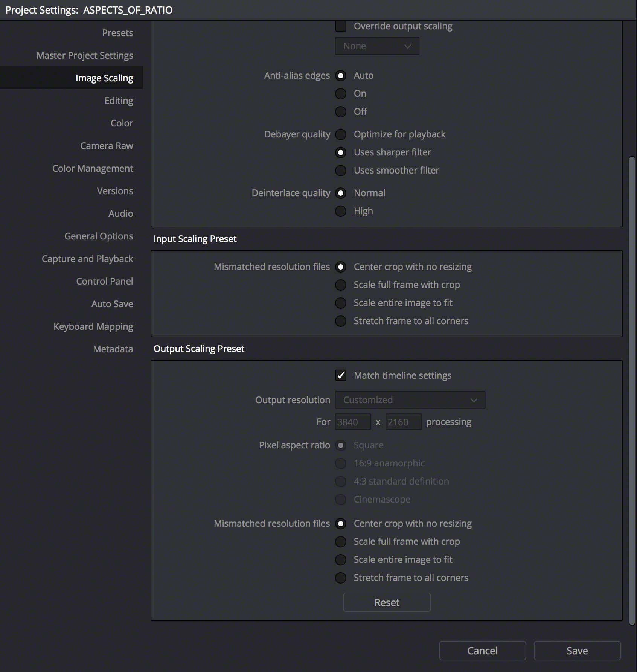Screen dimensions: 637x672
Task: Go to Master Project Settings
Action: pyautogui.click(x=85, y=55)
